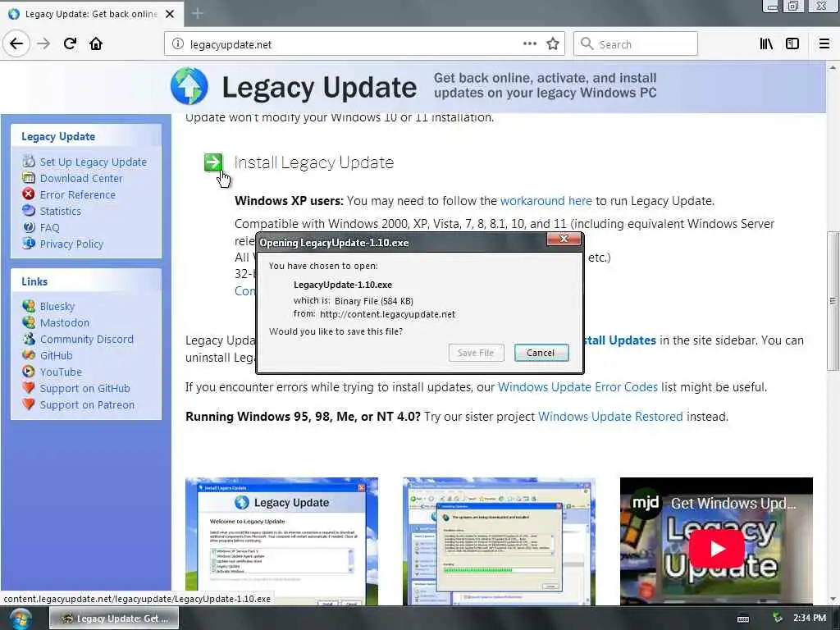Open the Windows Update Error Codes link

(577, 387)
